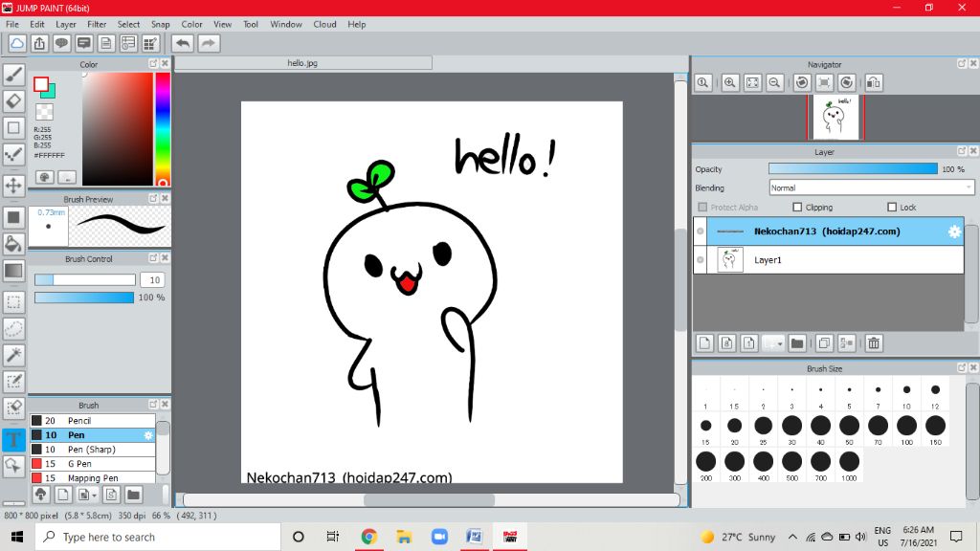
Task: Create a new layer icon
Action: click(705, 343)
